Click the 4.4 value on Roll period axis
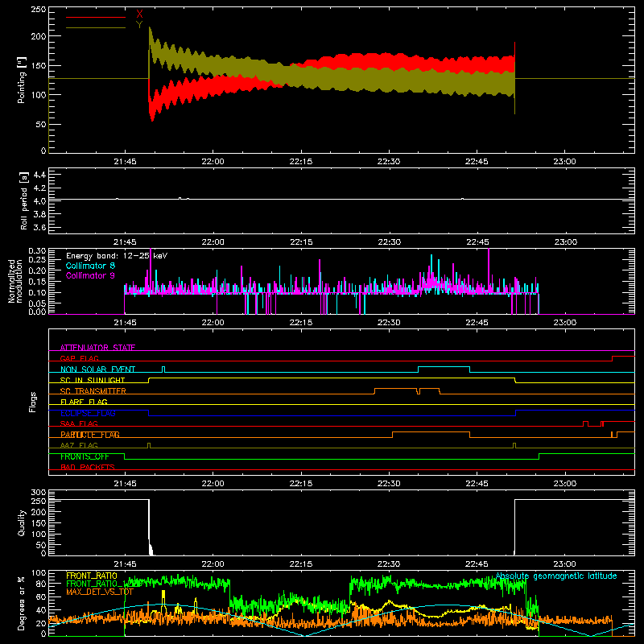 click(39, 175)
